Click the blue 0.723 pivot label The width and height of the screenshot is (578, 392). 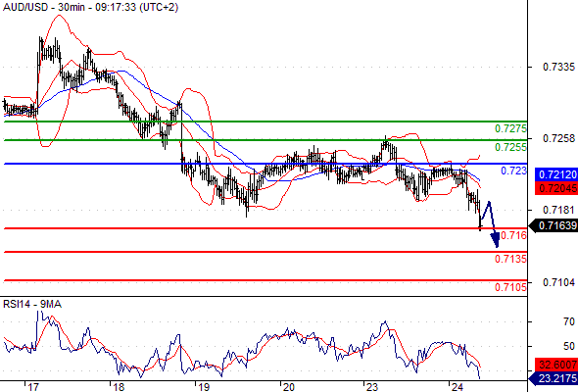[x=513, y=171]
